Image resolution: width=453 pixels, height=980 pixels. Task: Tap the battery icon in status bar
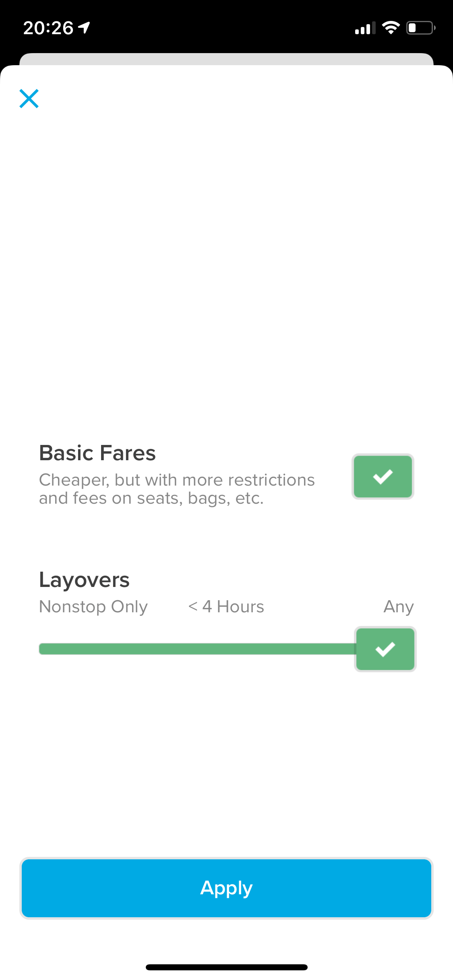point(420,28)
